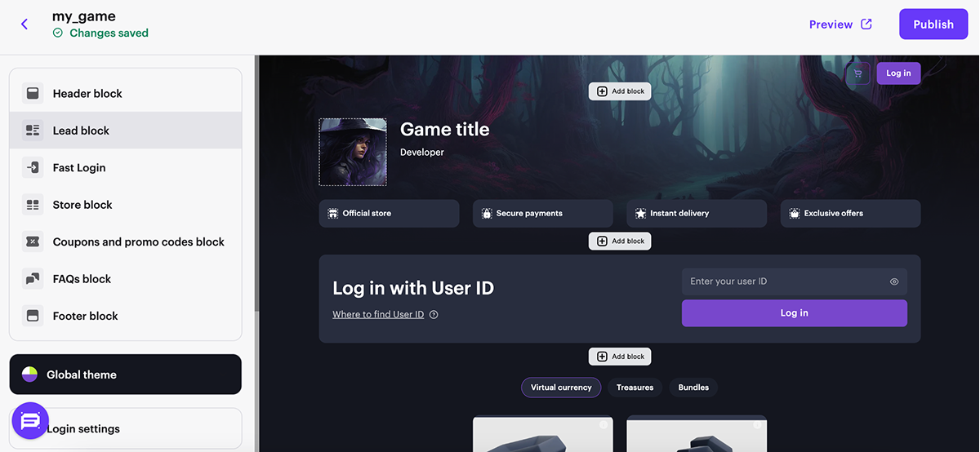Screen dimensions: 980x452
Task: Click the shopping cart icon in preview
Action: [x=857, y=73]
